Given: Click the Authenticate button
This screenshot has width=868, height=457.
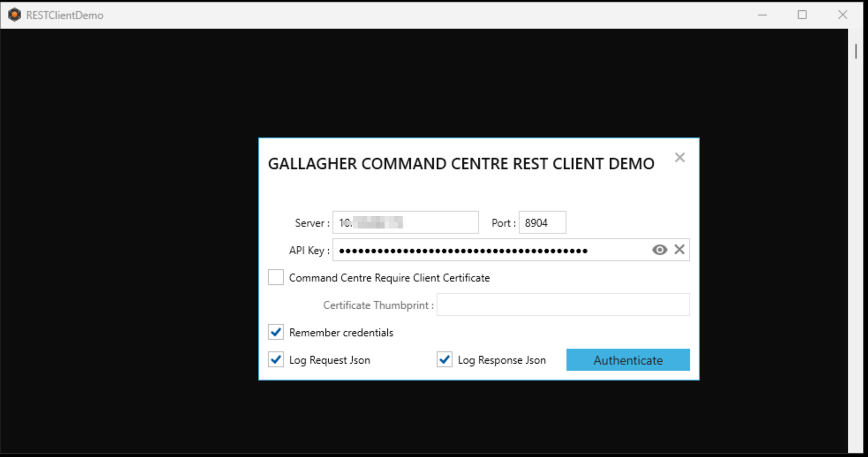Looking at the screenshot, I should pos(628,360).
